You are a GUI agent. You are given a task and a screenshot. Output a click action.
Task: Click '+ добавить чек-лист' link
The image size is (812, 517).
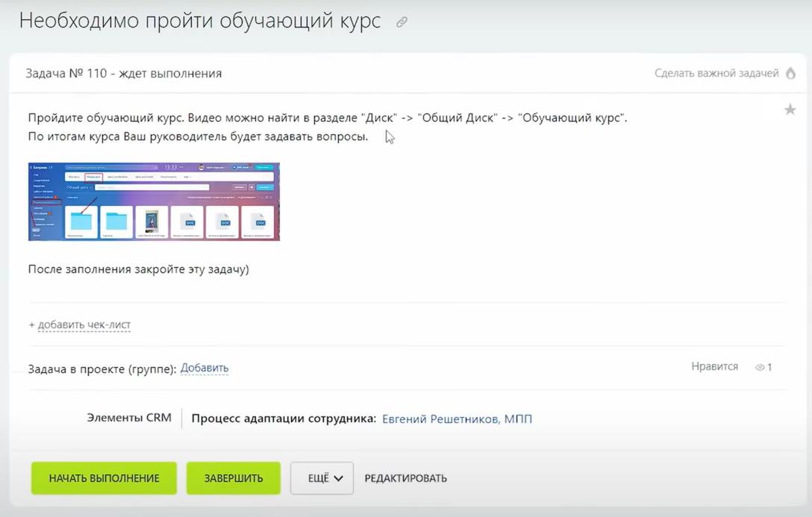click(80, 325)
